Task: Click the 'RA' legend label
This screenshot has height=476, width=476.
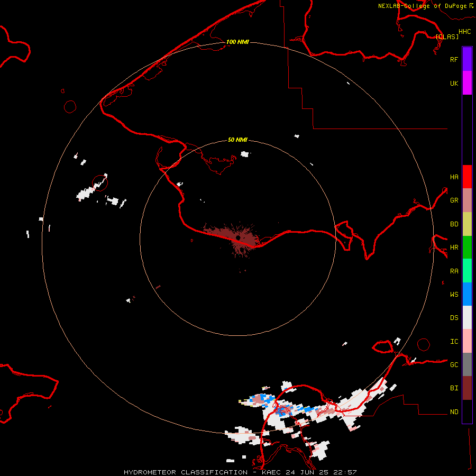Action: [x=454, y=271]
